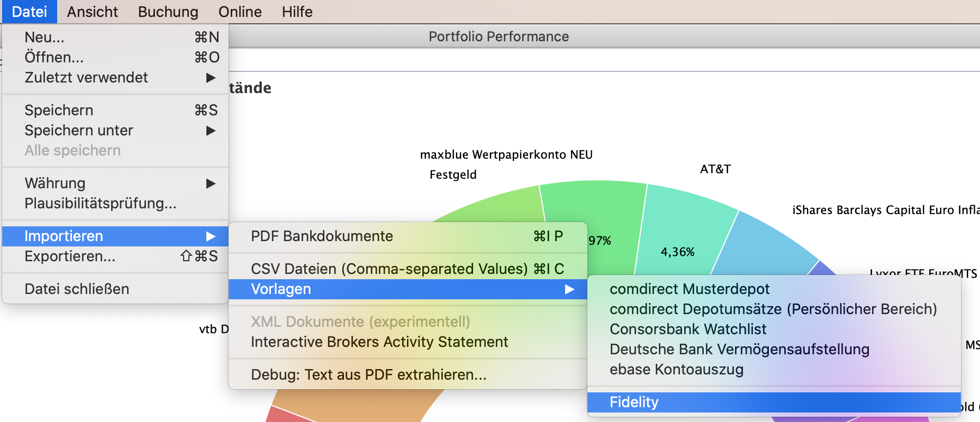
Task: Open Plausibilitätsprüfung...
Action: (100, 204)
